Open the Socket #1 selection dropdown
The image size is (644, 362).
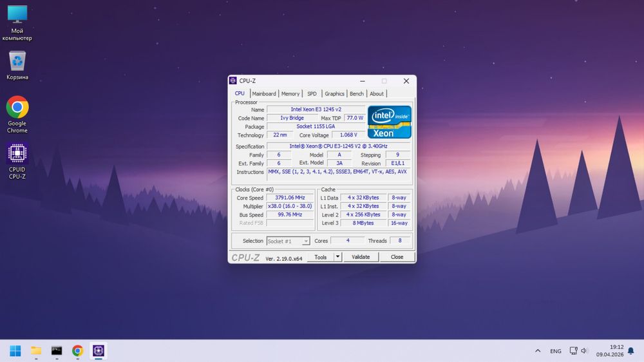[288, 241]
